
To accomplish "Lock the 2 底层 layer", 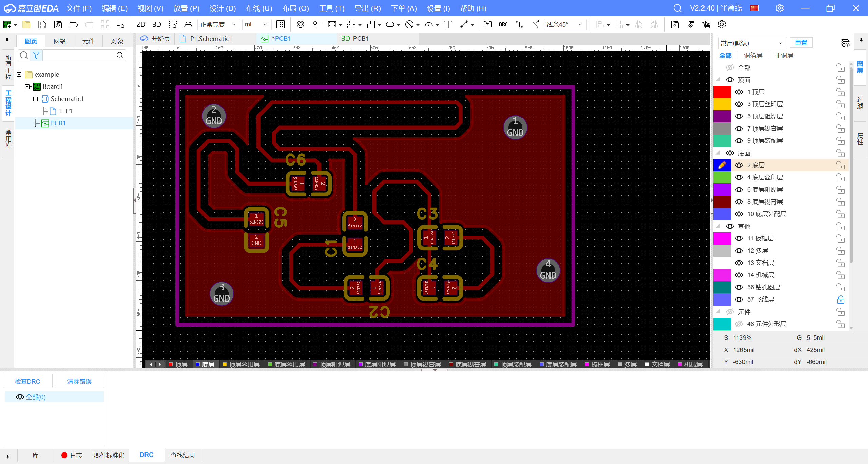I will [841, 165].
